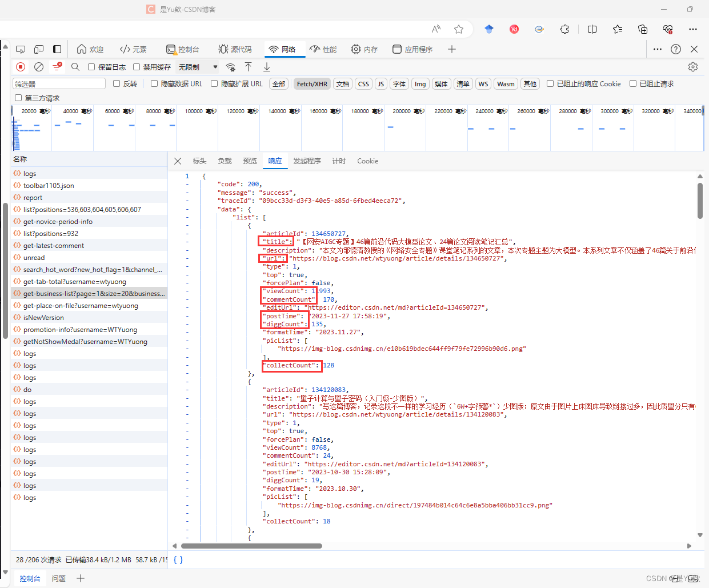Screen dimensions: 709x588
Task: Open DevTools help question mark icon
Action: [x=676, y=49]
